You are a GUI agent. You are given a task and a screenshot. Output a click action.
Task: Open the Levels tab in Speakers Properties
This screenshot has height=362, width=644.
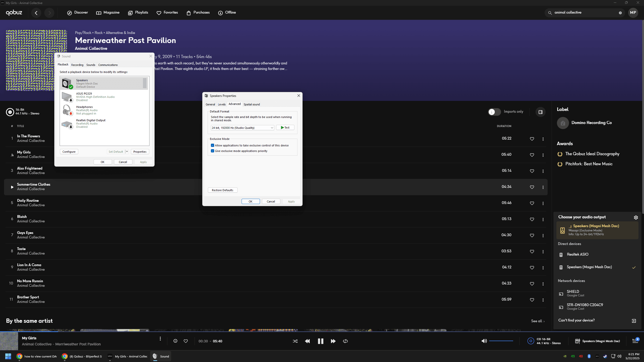222,104
